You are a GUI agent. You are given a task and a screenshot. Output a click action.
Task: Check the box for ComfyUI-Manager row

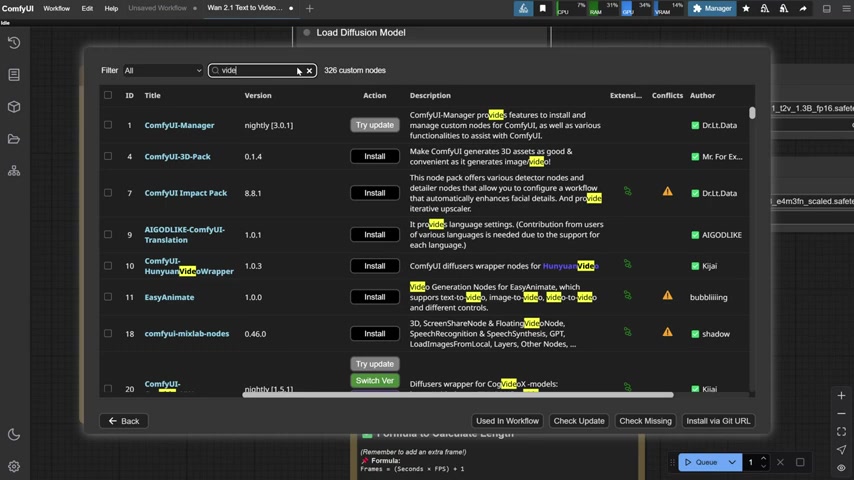tap(108, 125)
